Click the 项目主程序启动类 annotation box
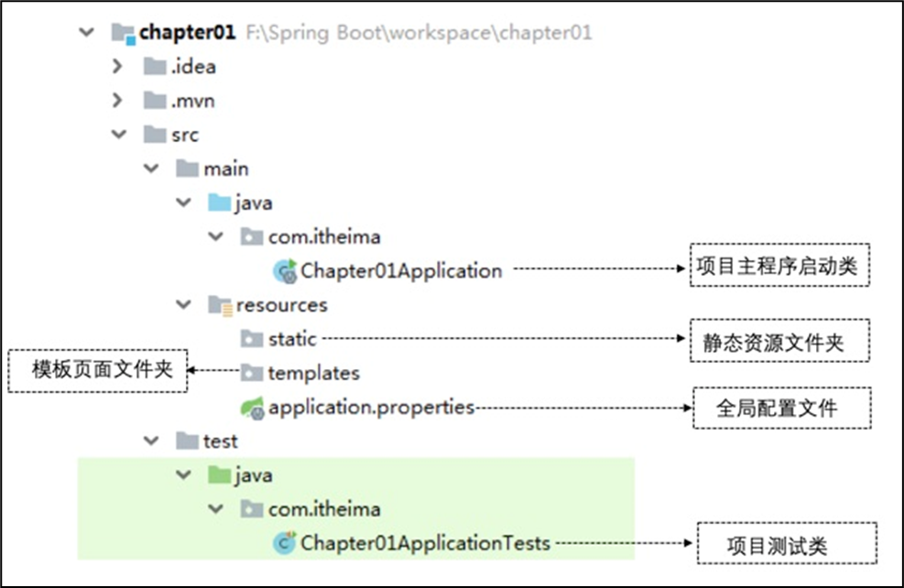This screenshot has width=904, height=588. [779, 269]
